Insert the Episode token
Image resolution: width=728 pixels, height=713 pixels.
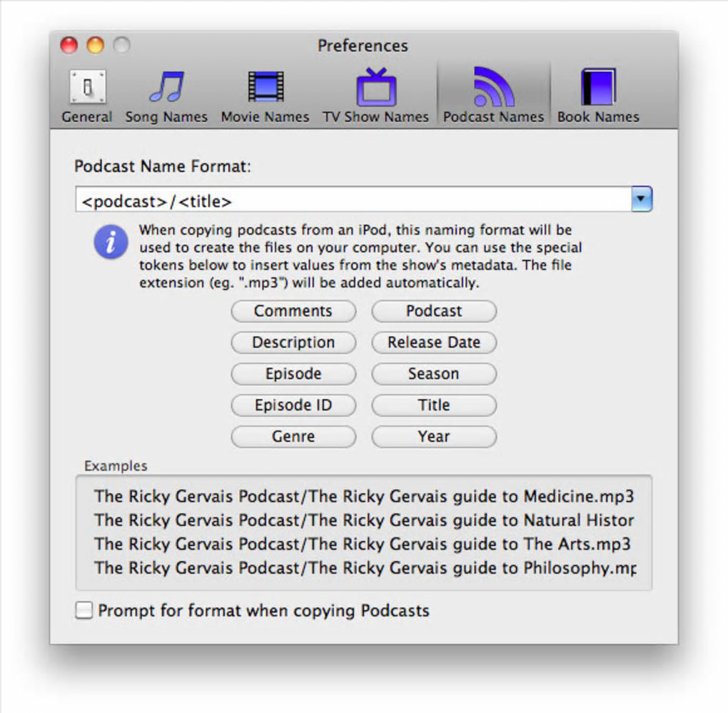(293, 374)
